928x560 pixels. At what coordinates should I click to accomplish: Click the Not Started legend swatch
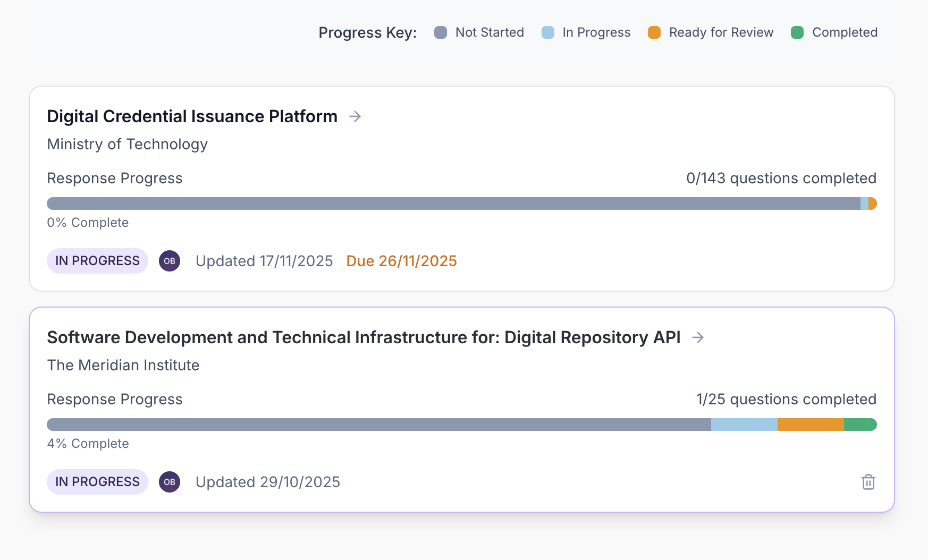tap(441, 32)
